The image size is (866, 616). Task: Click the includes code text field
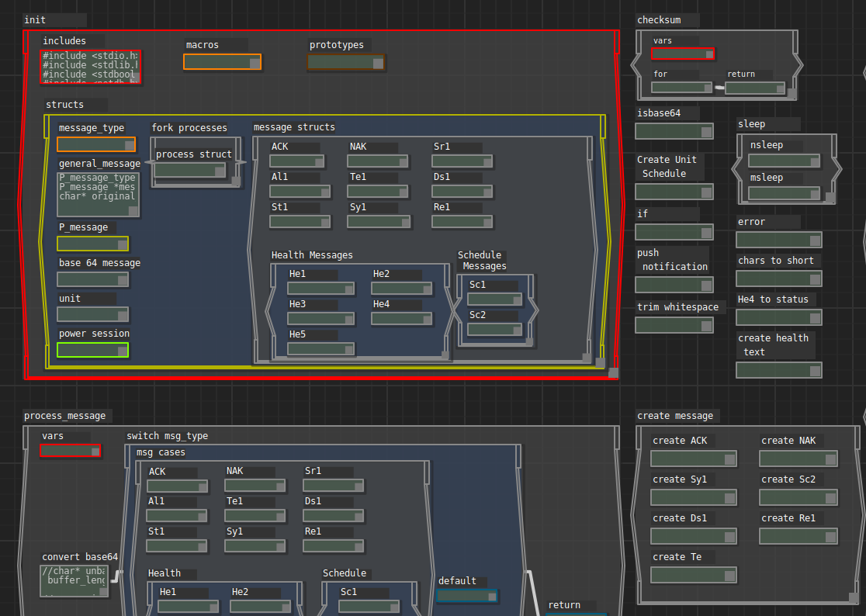(90, 67)
